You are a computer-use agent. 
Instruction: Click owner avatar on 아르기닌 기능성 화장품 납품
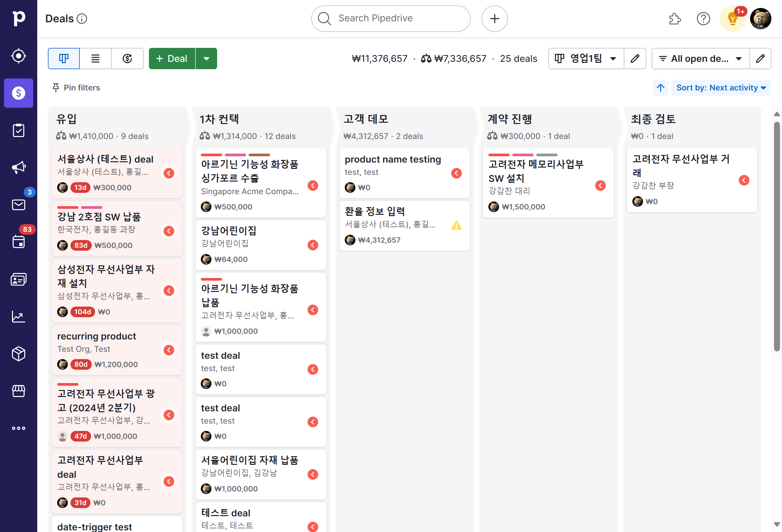(x=206, y=331)
